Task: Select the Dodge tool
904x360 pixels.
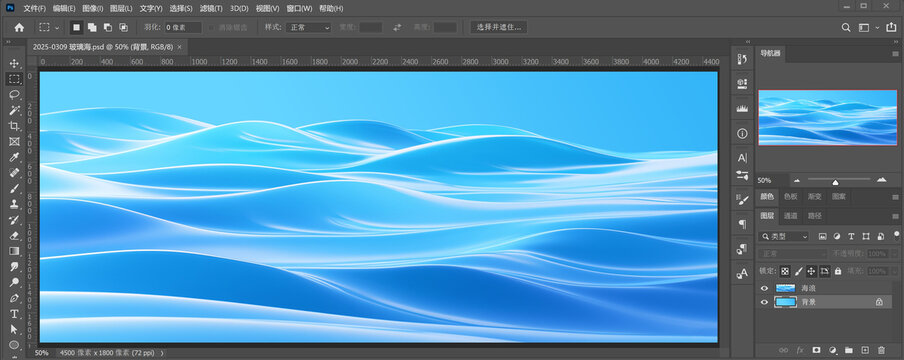Action: coord(14,282)
